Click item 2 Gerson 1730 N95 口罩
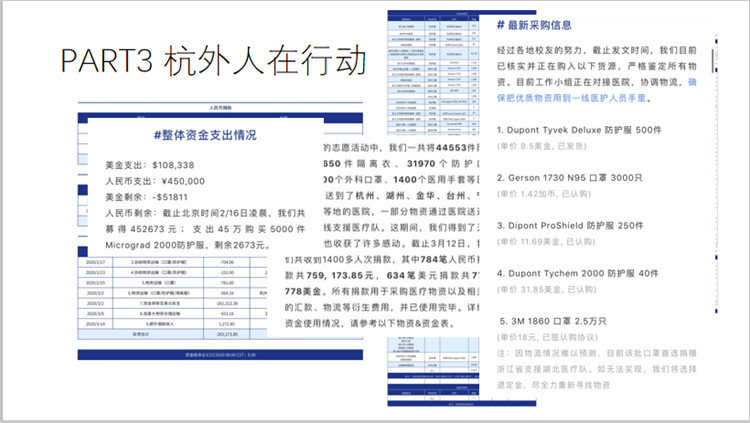The height and width of the screenshot is (423, 750). [572, 177]
